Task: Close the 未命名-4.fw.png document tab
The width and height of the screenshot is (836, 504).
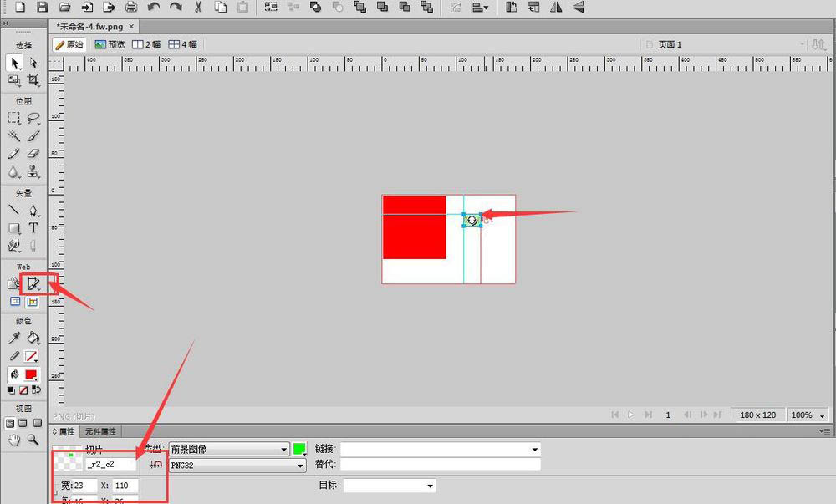Action: point(131,26)
